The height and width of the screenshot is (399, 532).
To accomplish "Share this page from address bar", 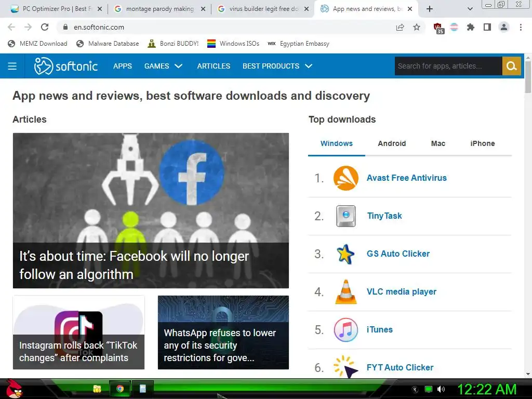I will pyautogui.click(x=400, y=27).
